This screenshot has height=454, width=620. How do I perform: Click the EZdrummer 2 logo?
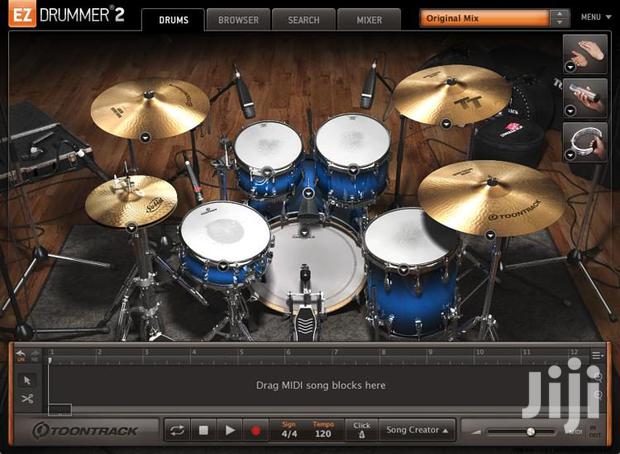point(67,15)
